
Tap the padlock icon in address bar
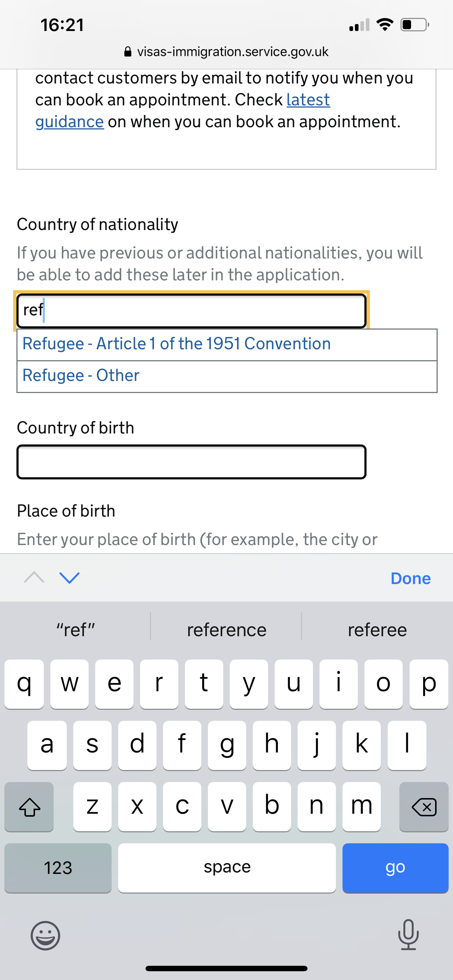128,51
